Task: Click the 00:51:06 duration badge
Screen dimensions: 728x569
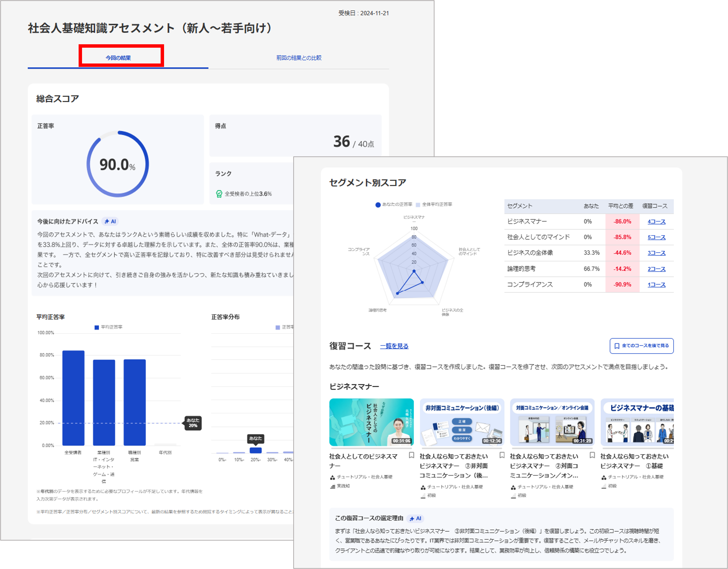Action: point(401,441)
